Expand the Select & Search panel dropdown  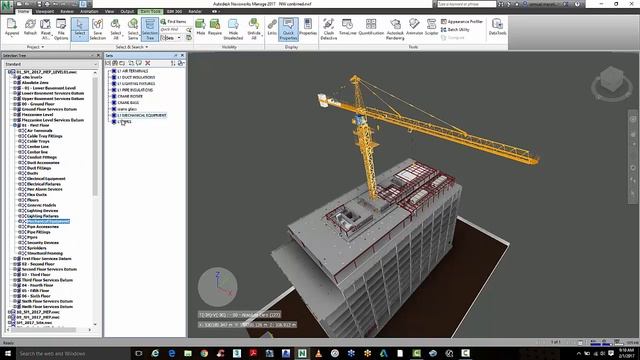147,47
